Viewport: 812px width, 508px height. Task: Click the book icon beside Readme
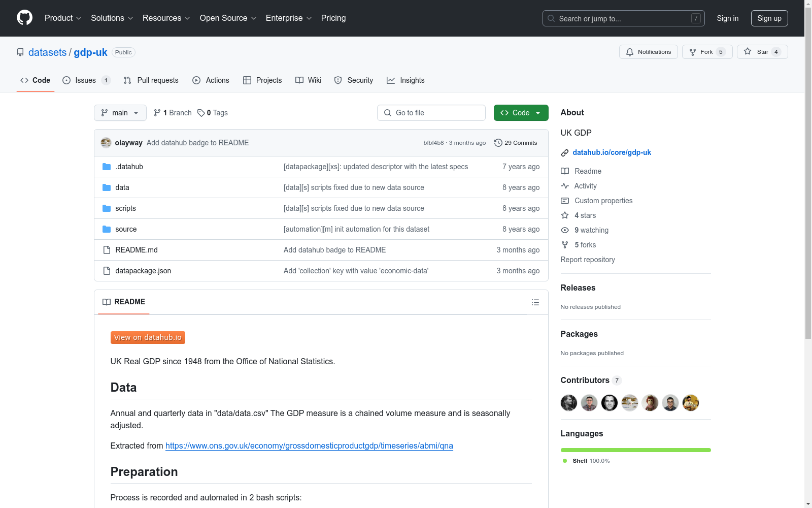point(565,171)
